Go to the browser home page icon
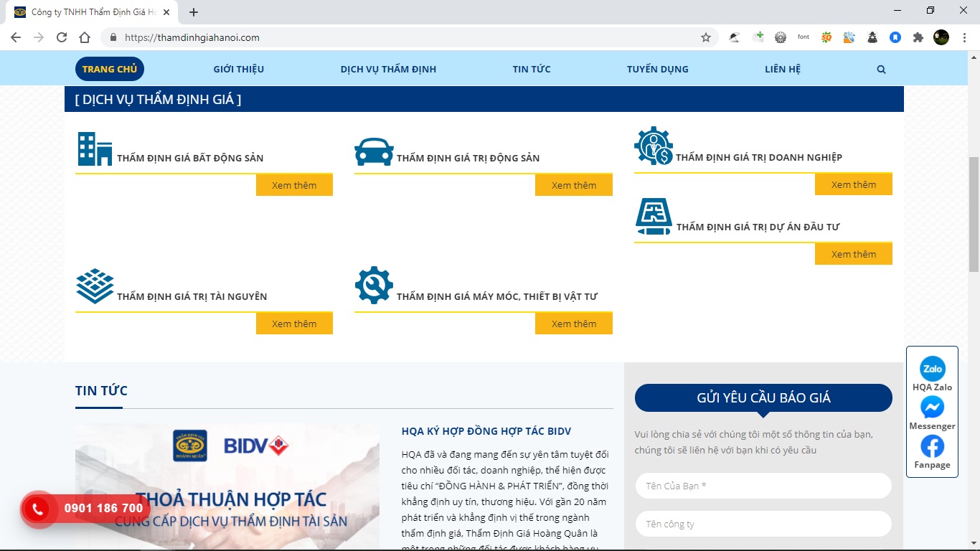Screen dimensions: 980x551 (x=85, y=37)
